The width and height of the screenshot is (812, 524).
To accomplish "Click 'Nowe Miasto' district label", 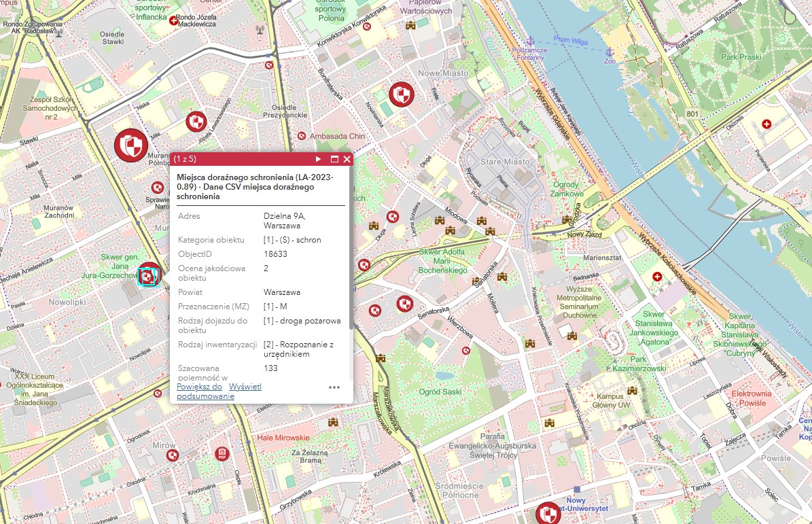I will point(443,73).
